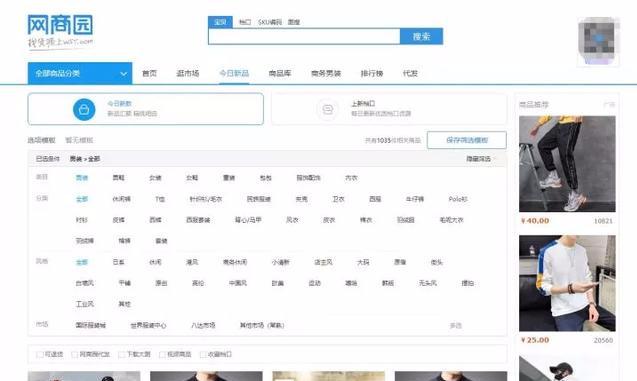Choose the 风衣 filter
Screen dimensions: 637x381
[292, 220]
